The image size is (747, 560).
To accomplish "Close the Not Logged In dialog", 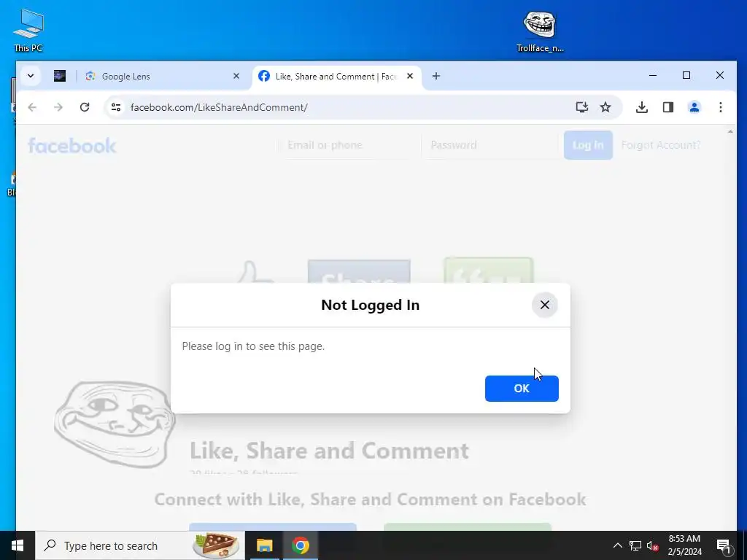I will click(x=544, y=305).
